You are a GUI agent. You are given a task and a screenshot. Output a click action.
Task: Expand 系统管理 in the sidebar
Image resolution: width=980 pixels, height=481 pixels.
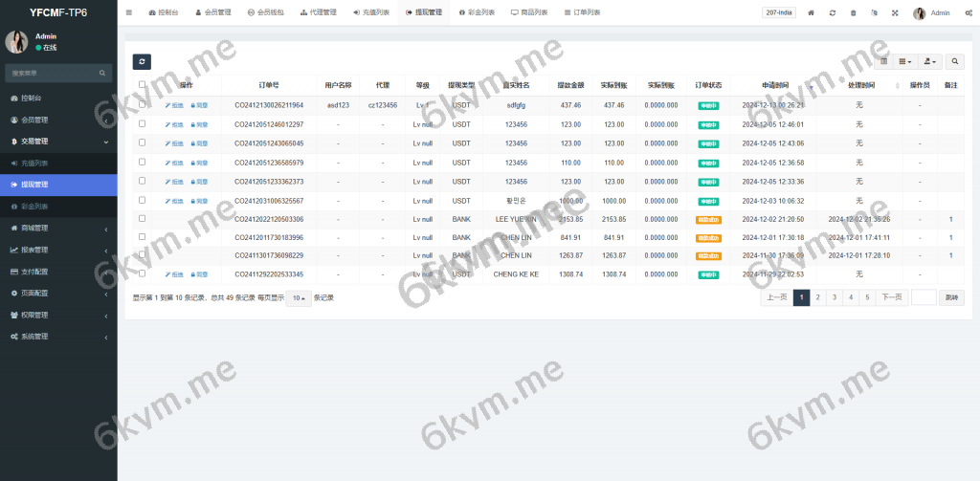(58, 336)
